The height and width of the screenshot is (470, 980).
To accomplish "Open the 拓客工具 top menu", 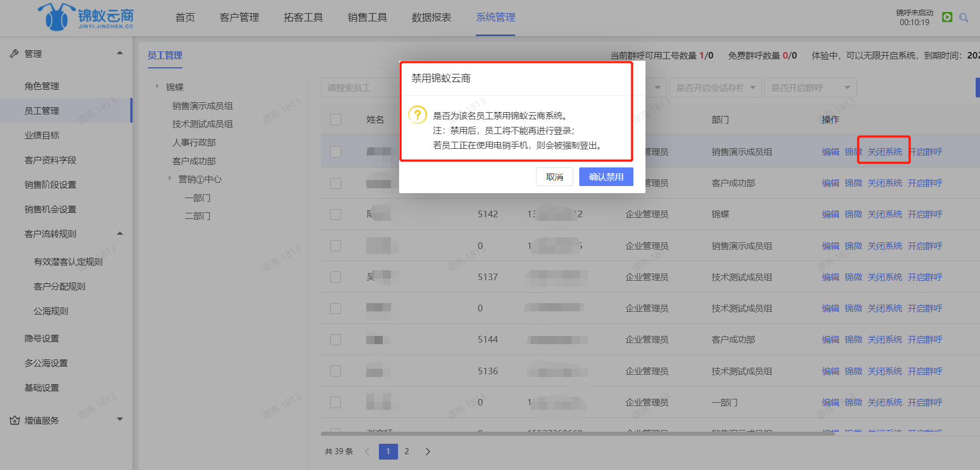I will click(x=303, y=18).
